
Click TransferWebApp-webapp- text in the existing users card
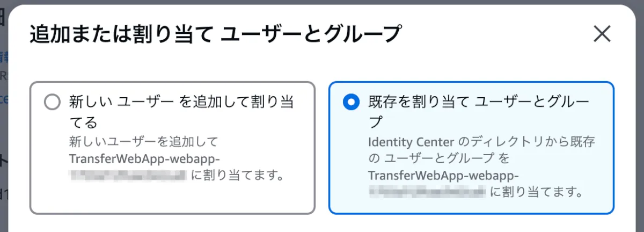click(444, 175)
